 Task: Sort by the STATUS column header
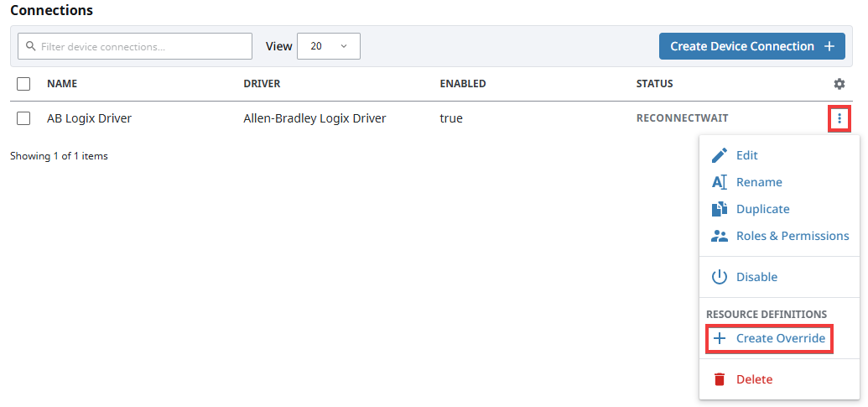[654, 84]
